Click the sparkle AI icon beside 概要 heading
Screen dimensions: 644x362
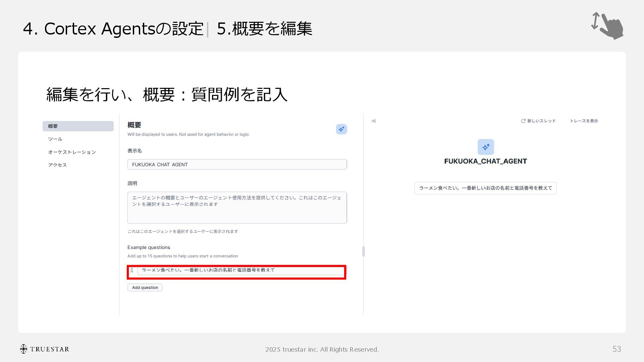[x=341, y=129]
